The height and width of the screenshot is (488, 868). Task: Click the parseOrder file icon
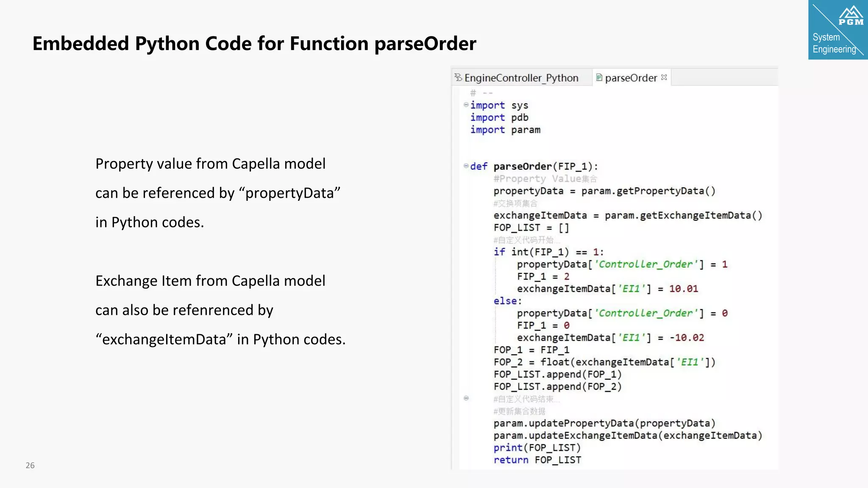pos(599,77)
